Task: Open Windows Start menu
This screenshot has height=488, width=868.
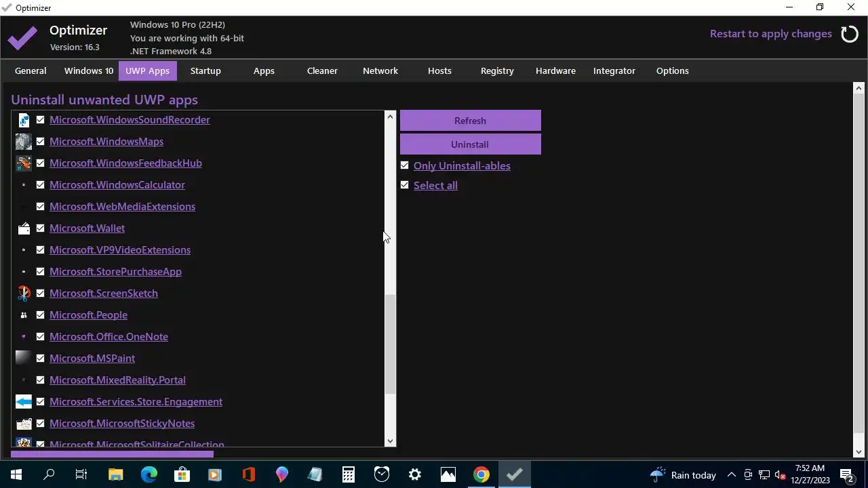Action: click(16, 474)
